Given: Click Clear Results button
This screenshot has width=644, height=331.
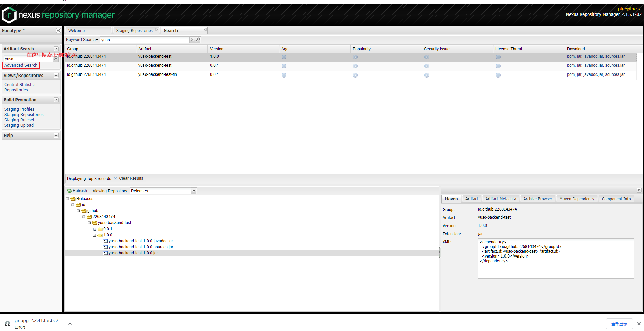Looking at the screenshot, I should [131, 178].
